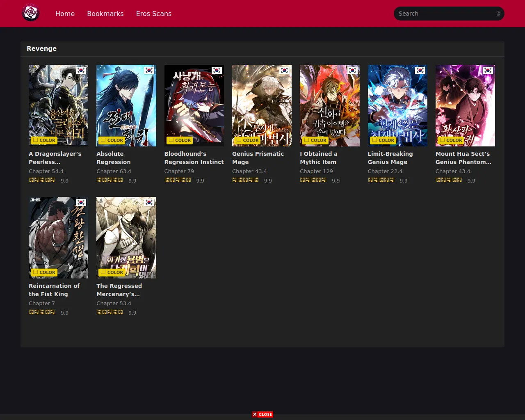This screenshot has width=525, height=420.
Task: Click COLOR badge on A Dragonslayer's Peerless cover
Action: pyautogui.click(x=44, y=140)
